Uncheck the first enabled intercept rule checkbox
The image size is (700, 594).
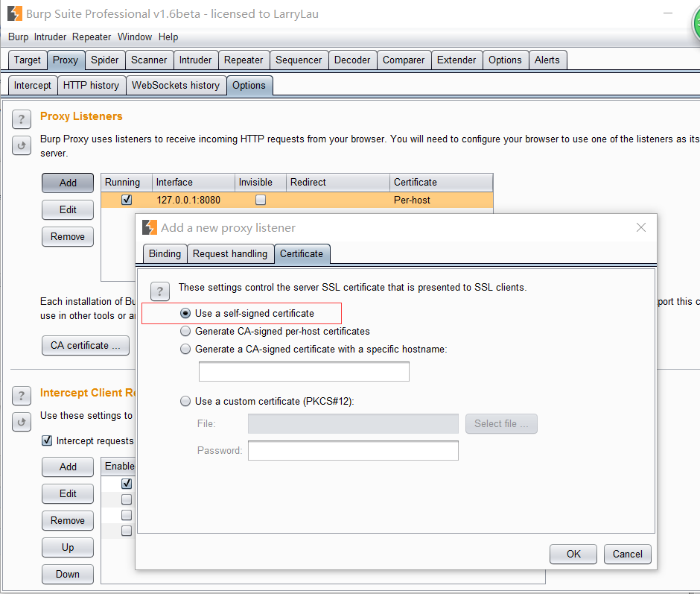tap(127, 484)
